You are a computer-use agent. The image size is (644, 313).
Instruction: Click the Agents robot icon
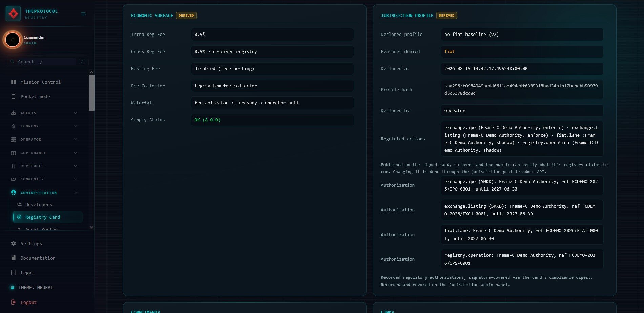click(x=14, y=113)
